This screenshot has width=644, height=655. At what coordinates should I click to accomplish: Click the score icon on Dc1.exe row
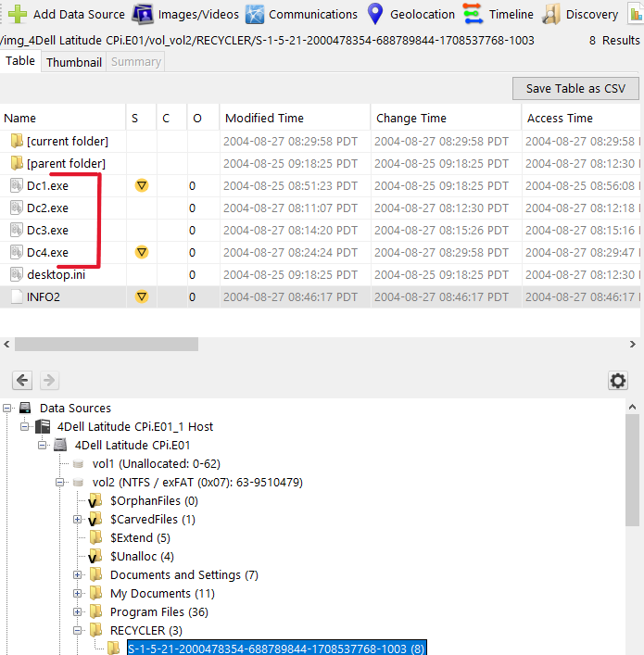tap(142, 185)
